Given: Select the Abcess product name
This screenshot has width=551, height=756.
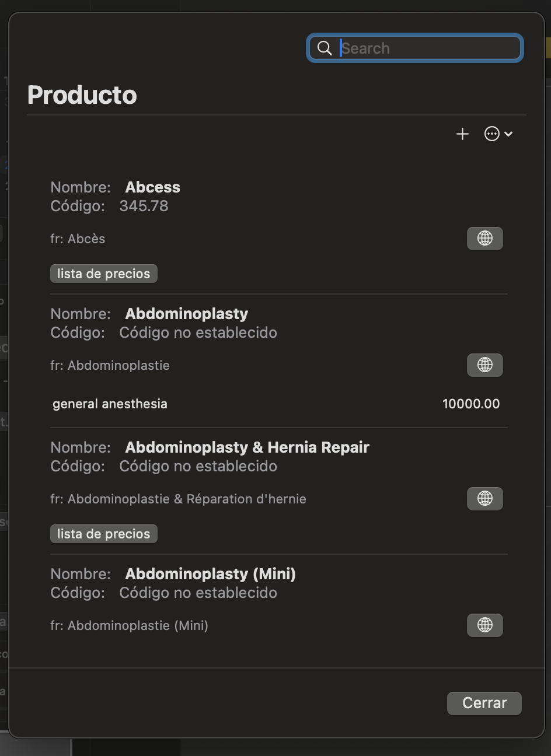Looking at the screenshot, I should pos(153,187).
